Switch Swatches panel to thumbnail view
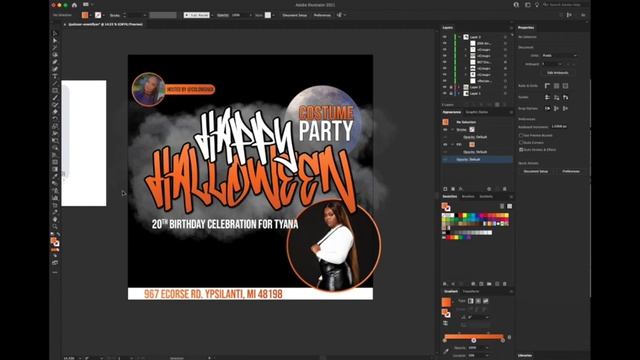The image size is (640, 360). 509,206
